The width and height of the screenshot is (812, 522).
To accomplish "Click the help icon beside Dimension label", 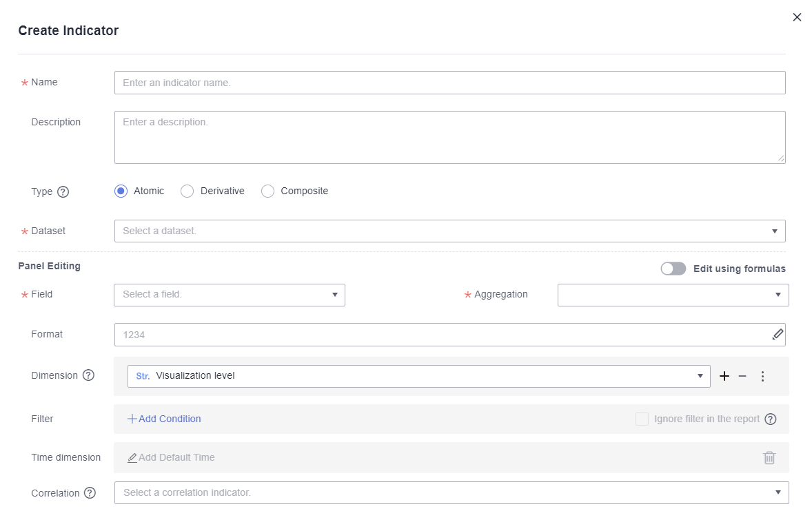I will tap(88, 376).
